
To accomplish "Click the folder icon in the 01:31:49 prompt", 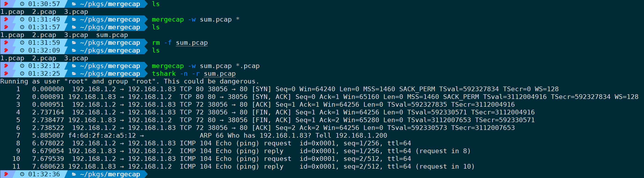I will point(74,19).
